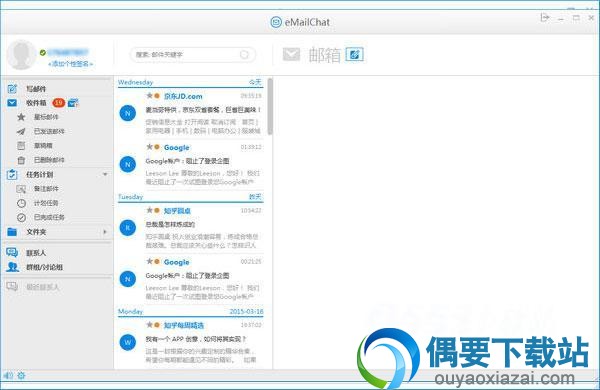Screen dimensions: 600x390
Task: Select the 文件夹 label
Action: click(x=36, y=232)
